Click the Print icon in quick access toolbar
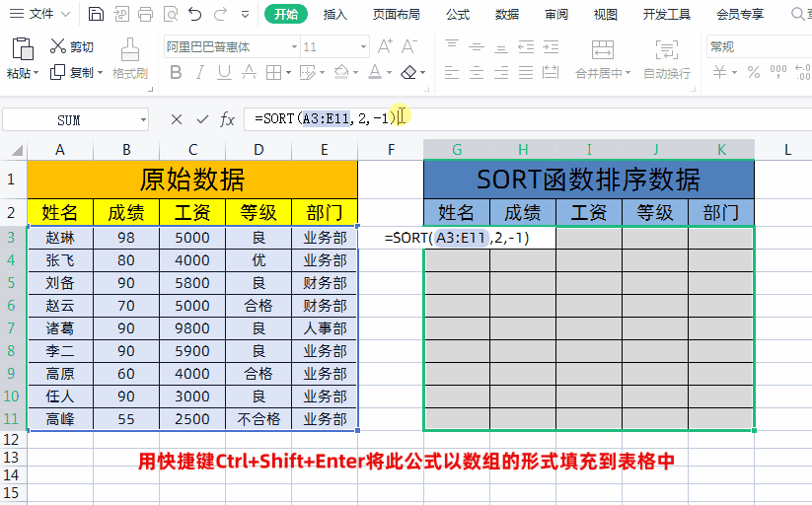The width and height of the screenshot is (812, 505). [x=145, y=14]
